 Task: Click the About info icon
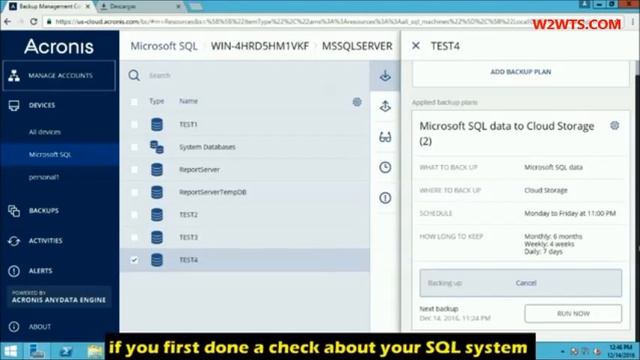click(x=14, y=327)
